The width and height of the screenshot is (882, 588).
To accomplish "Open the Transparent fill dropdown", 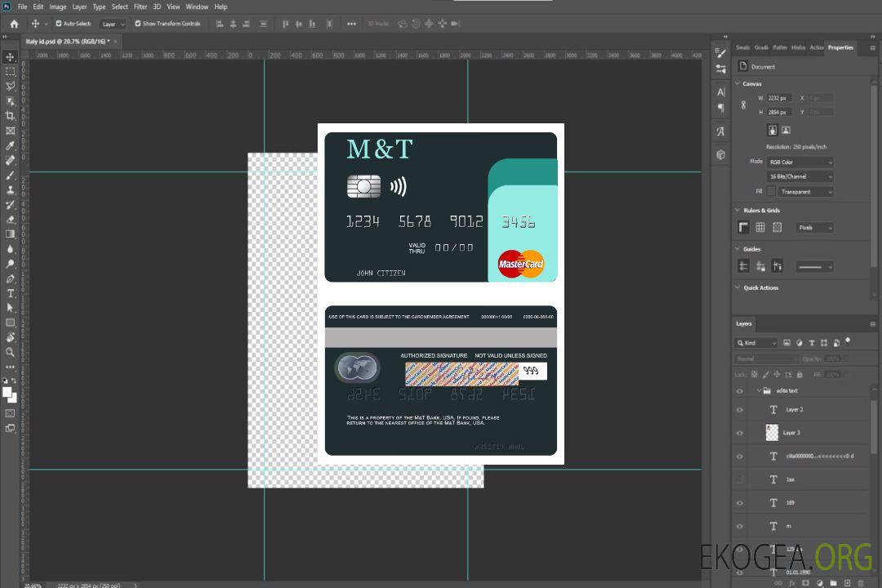I will [805, 192].
